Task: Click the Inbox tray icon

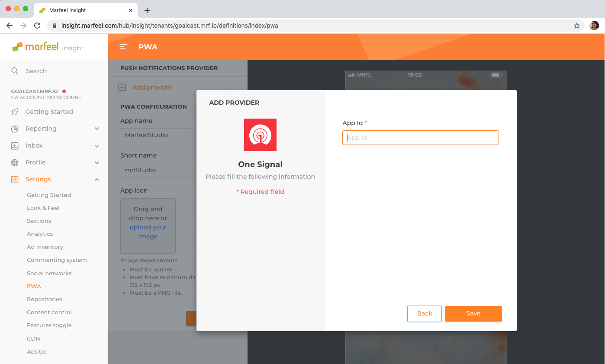Action: tap(15, 145)
